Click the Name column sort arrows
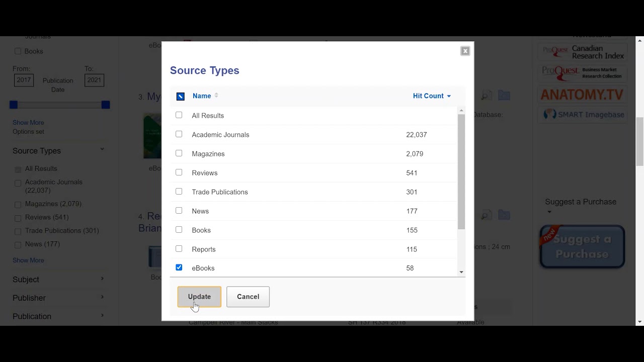The width and height of the screenshot is (644, 362). (216, 96)
